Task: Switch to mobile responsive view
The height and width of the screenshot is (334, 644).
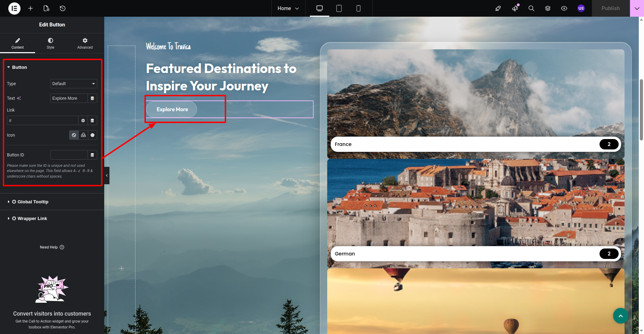Action: point(358,8)
